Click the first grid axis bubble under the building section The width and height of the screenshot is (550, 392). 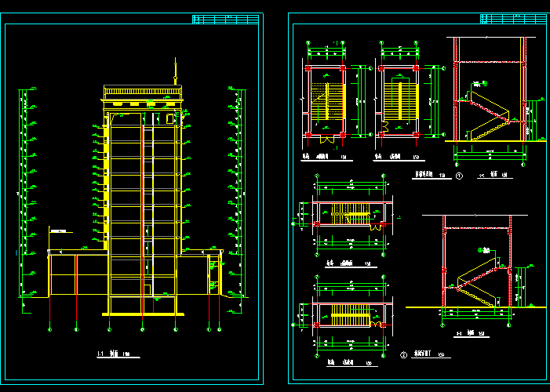tap(49, 329)
